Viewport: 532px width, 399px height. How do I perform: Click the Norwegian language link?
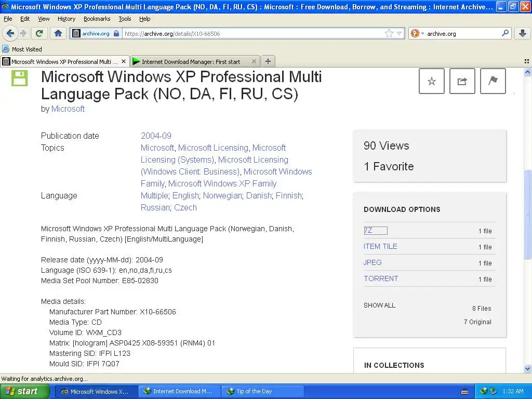point(222,196)
